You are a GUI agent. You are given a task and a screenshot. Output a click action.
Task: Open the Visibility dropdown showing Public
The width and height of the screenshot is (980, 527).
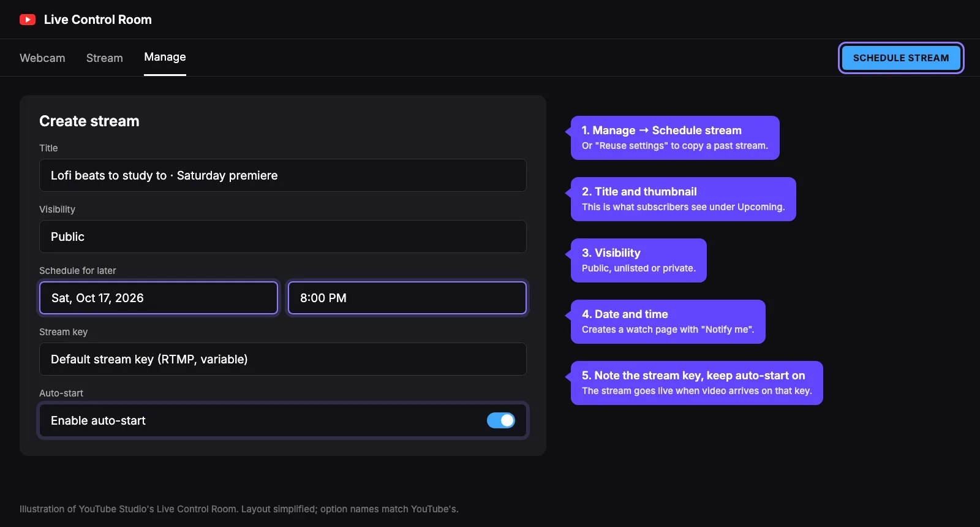click(283, 237)
